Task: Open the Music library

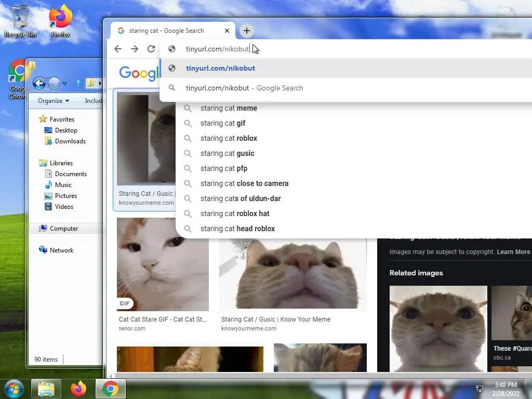Action: 59,185
